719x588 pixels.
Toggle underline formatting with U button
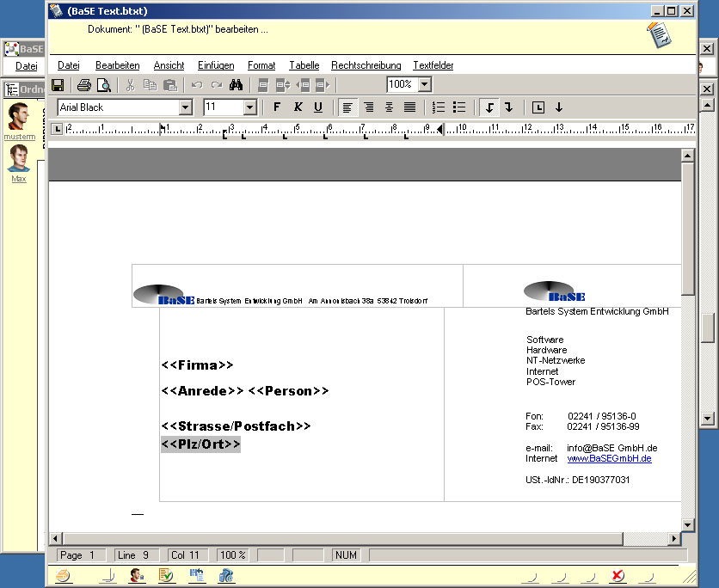318,107
